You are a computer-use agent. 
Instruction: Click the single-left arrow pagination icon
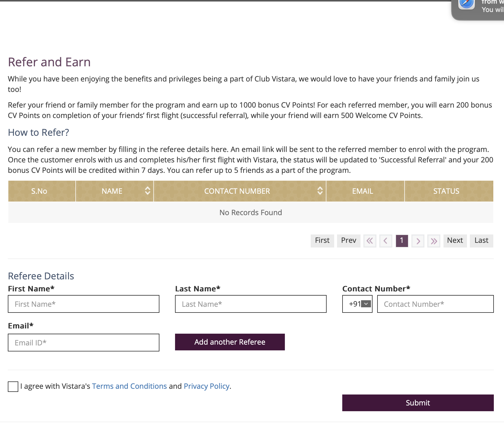[x=386, y=241]
